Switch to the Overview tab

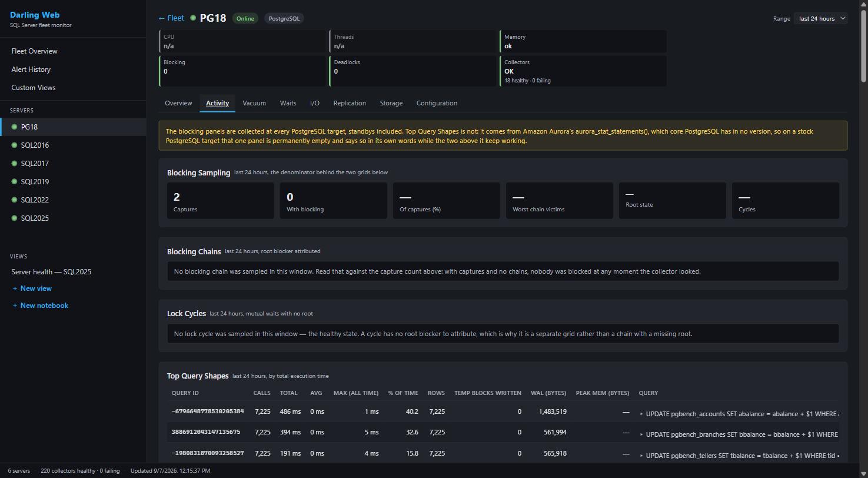point(178,103)
